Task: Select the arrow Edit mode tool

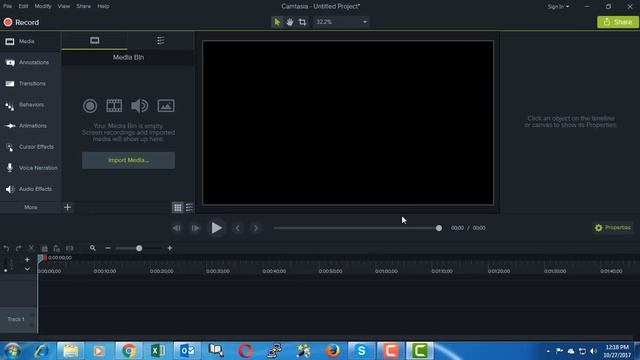Action: click(277, 22)
